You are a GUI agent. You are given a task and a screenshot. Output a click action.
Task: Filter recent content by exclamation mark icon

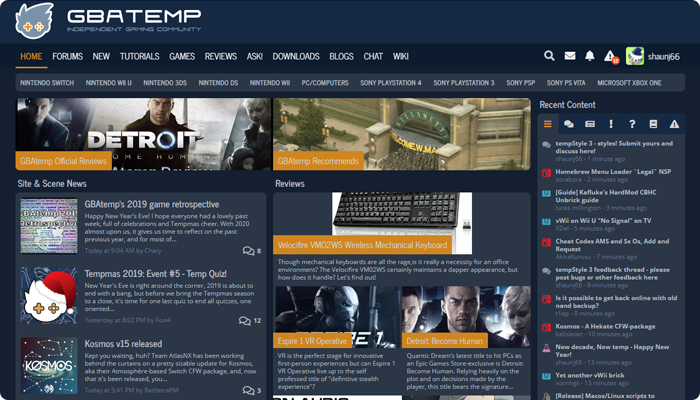tap(611, 124)
